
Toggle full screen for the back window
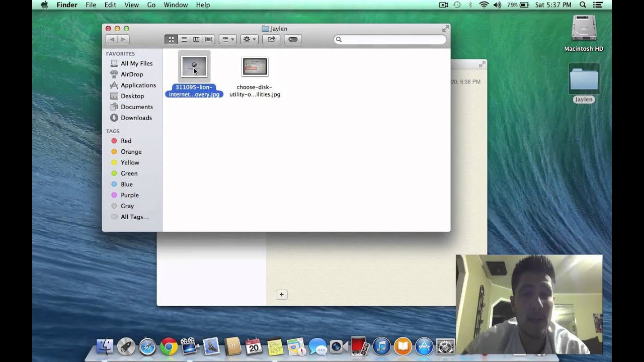(481, 64)
